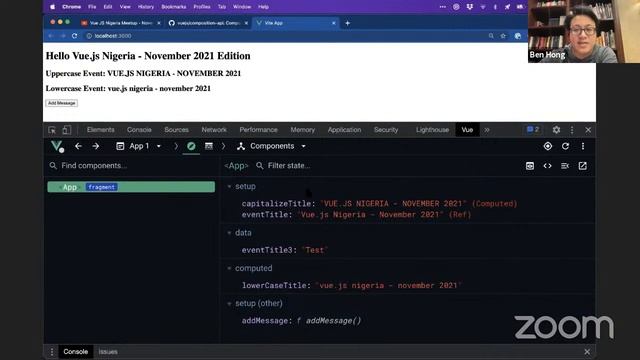Show more devtools tabs chevron

point(487,130)
